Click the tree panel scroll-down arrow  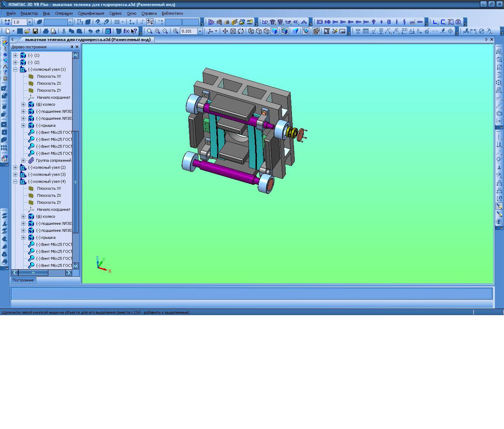[75, 266]
